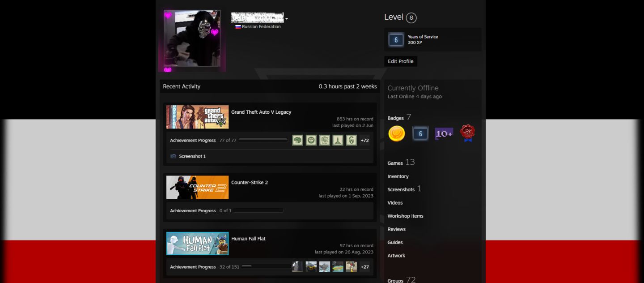View the first Human Fall Flat achievement icon
The image size is (644, 283).
297,267
